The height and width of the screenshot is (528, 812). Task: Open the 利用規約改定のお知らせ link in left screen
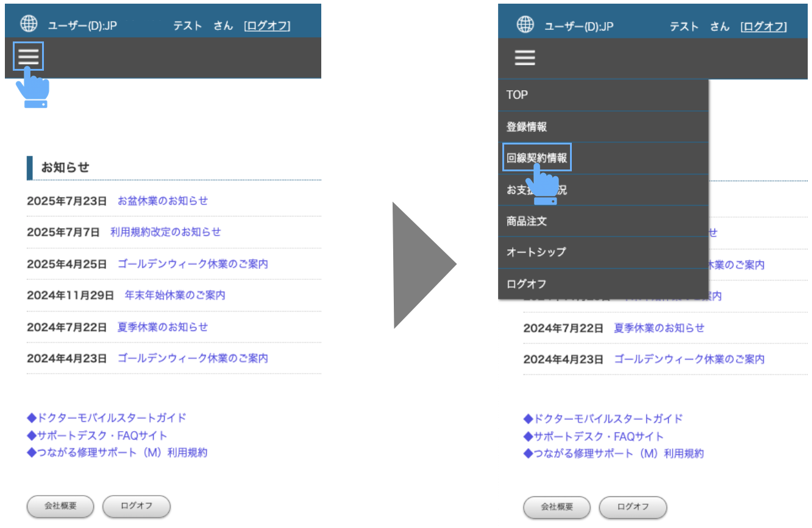pyautogui.click(x=165, y=232)
